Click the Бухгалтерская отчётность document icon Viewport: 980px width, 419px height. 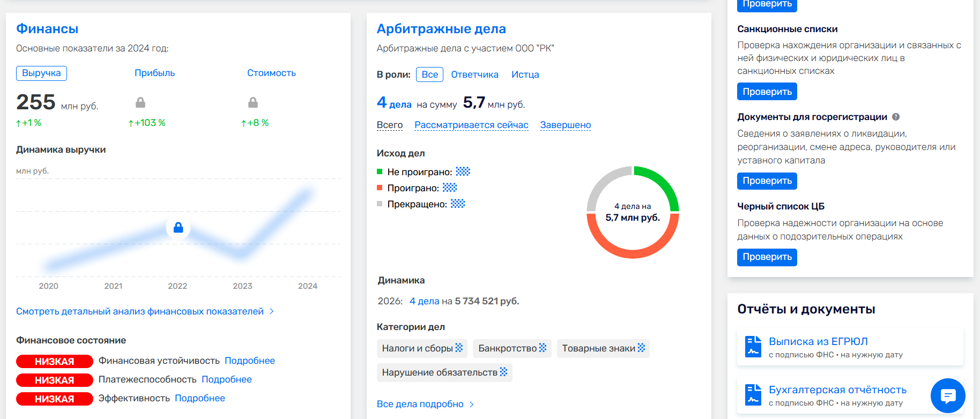(x=753, y=395)
